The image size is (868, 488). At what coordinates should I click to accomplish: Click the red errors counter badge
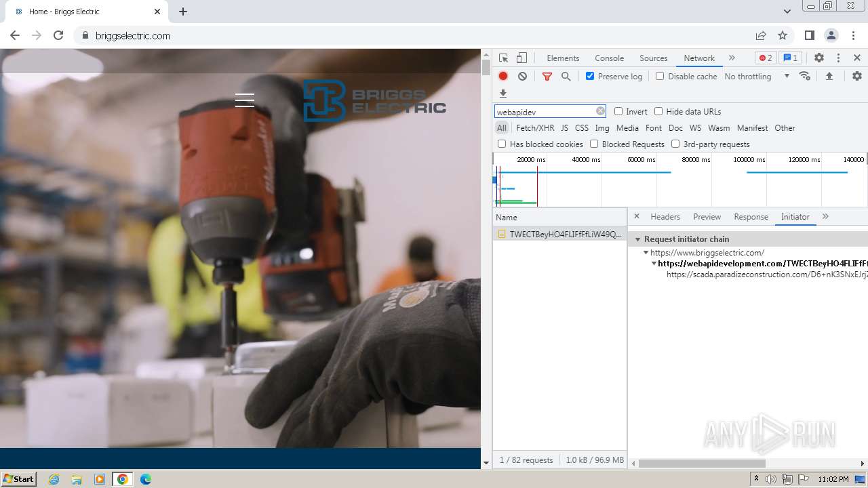(766, 58)
